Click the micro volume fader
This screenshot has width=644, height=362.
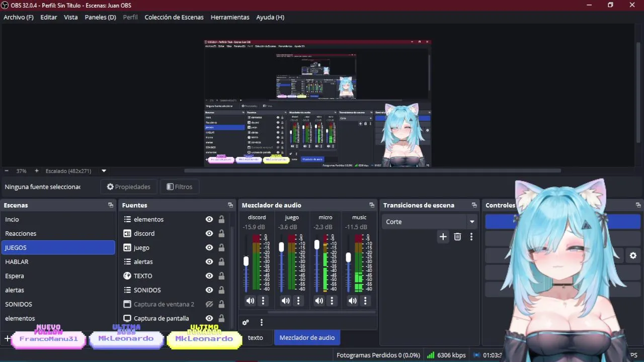point(316,245)
